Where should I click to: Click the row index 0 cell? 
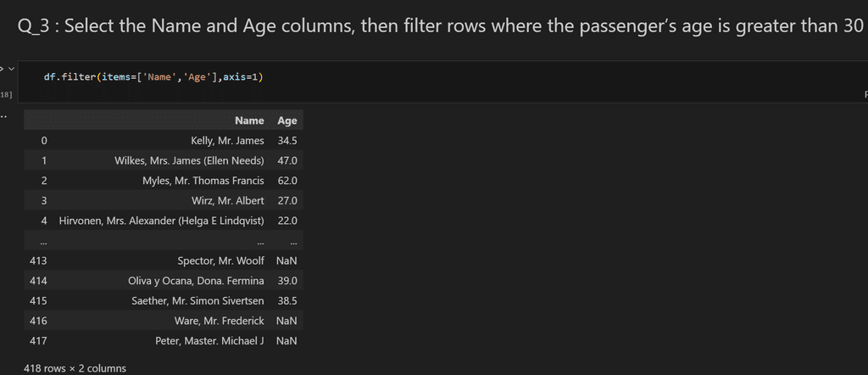44,141
